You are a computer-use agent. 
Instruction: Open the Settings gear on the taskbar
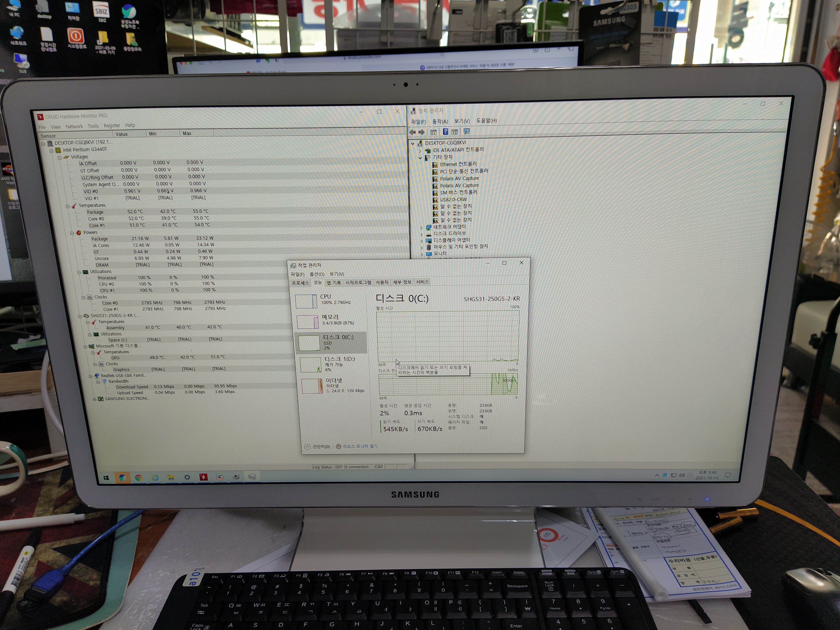(x=187, y=477)
